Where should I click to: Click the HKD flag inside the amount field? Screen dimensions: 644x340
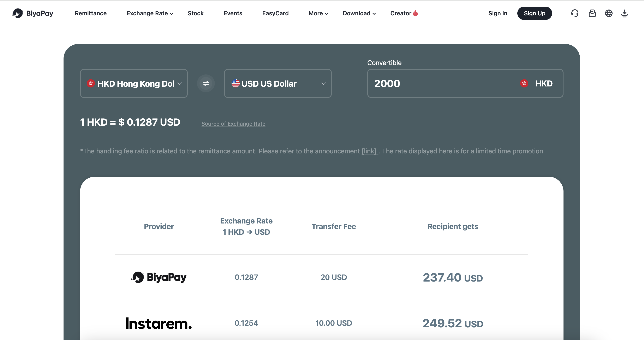click(524, 83)
